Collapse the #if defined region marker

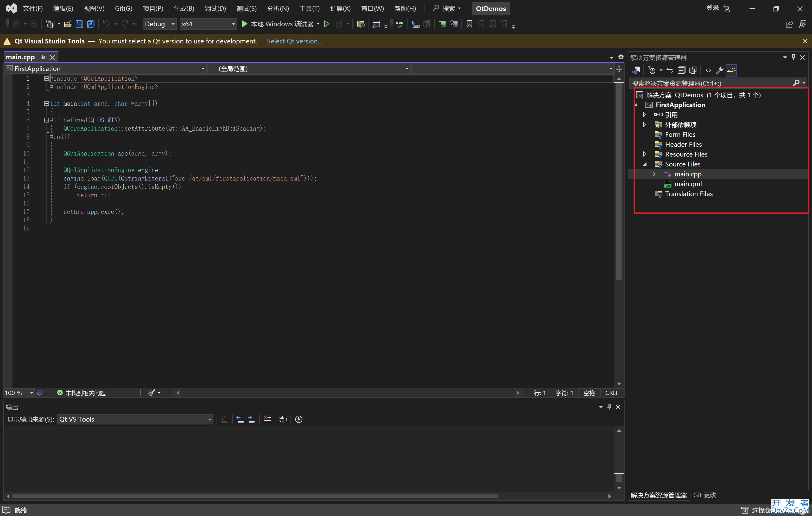(x=47, y=120)
